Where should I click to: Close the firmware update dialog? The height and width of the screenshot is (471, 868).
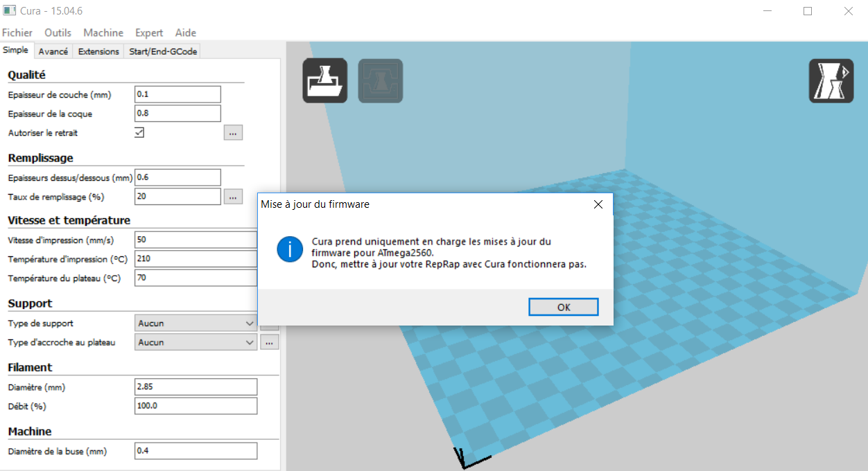coord(598,204)
